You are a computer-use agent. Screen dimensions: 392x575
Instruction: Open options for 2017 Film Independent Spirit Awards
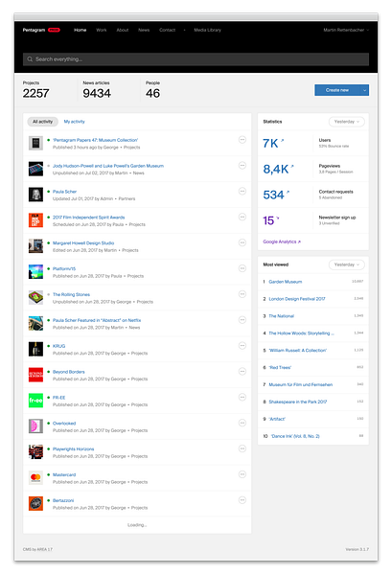click(x=242, y=218)
